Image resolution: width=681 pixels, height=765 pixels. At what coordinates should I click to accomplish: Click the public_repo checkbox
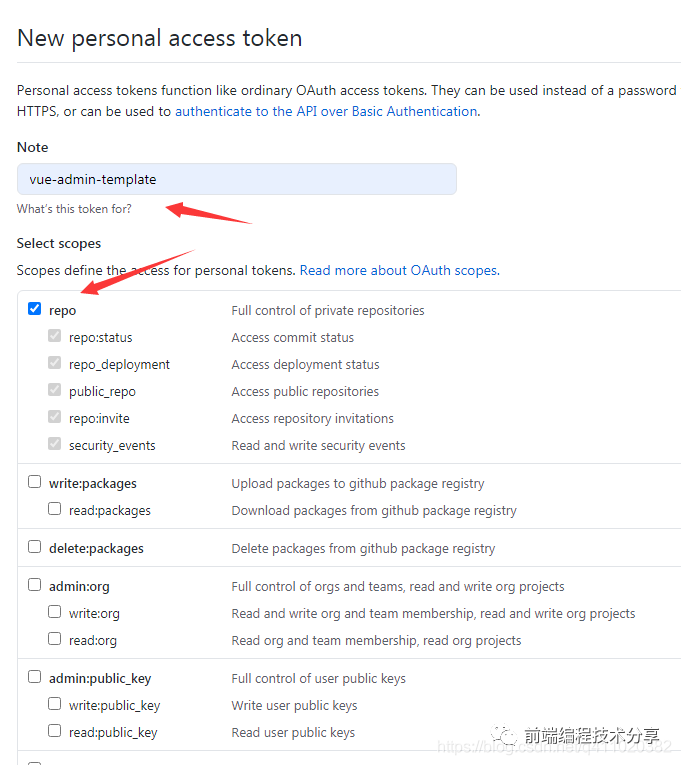pos(55,391)
